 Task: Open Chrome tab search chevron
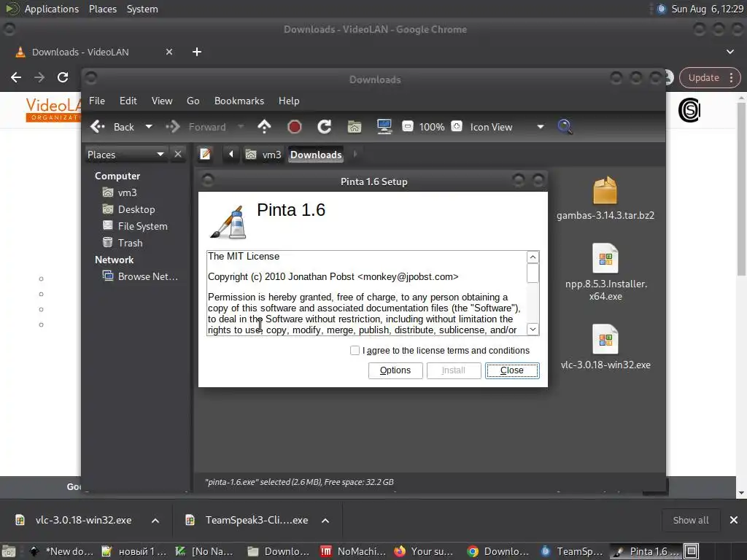tap(729, 52)
